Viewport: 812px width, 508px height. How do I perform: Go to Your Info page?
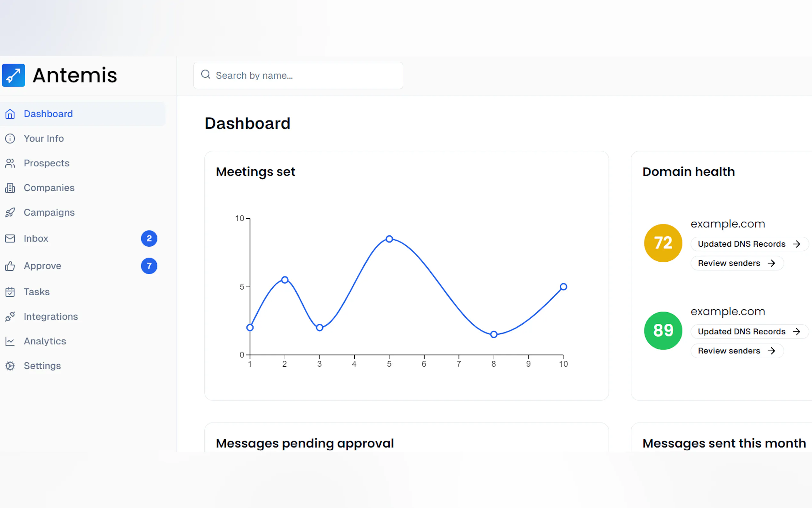(44, 139)
